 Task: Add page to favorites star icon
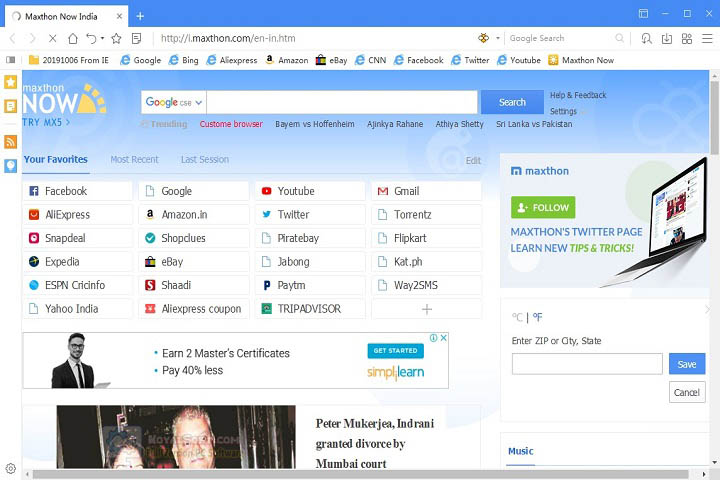(116, 39)
